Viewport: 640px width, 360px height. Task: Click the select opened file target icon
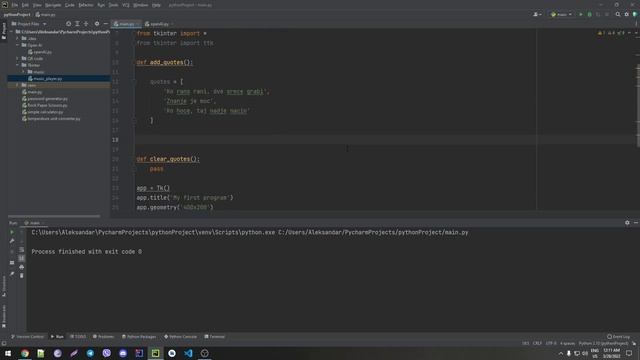pos(69,24)
